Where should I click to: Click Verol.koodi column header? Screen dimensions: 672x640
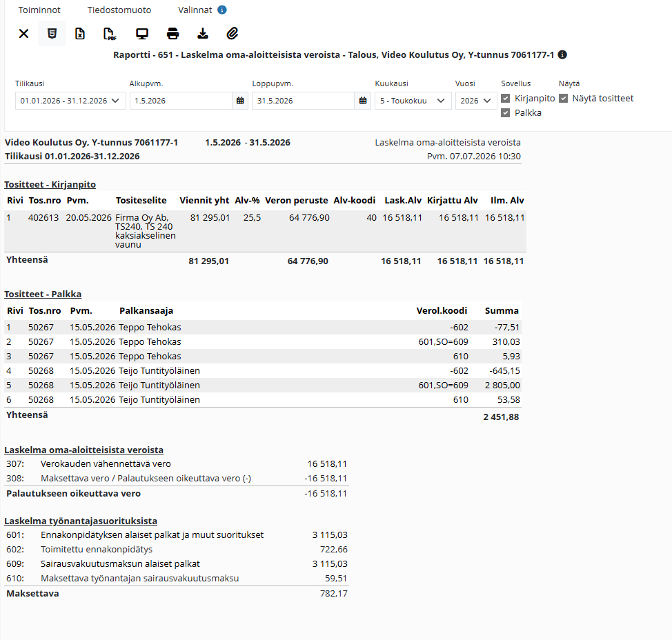click(x=442, y=311)
